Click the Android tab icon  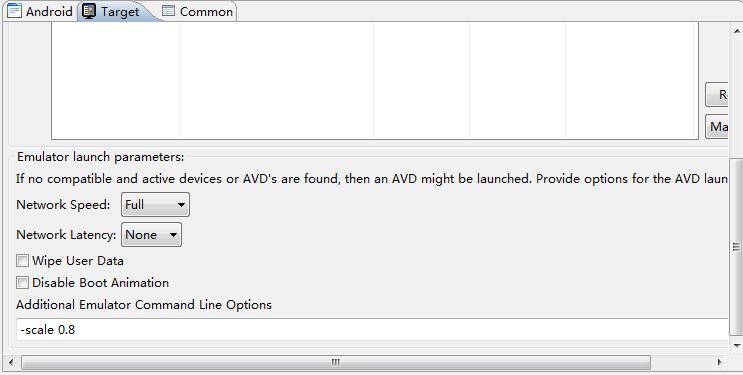point(15,11)
